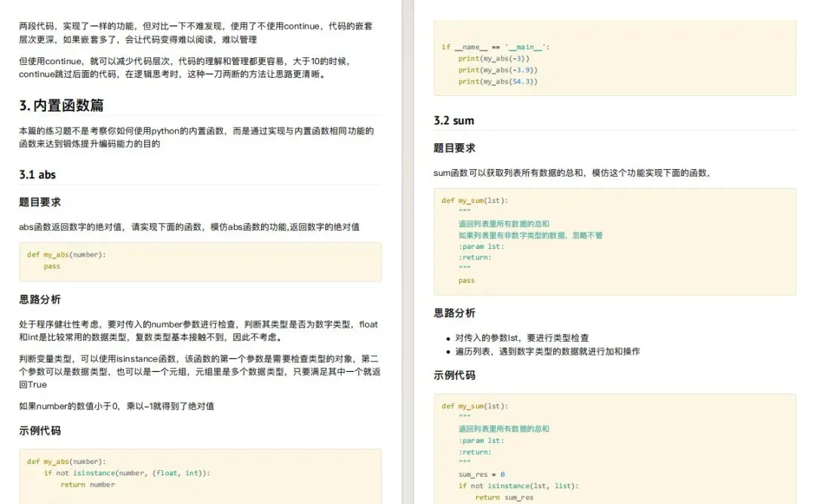815x504 pixels.
Task: Click paragraph starting '两段代码，实现了一样的功能'
Action: click(x=196, y=32)
